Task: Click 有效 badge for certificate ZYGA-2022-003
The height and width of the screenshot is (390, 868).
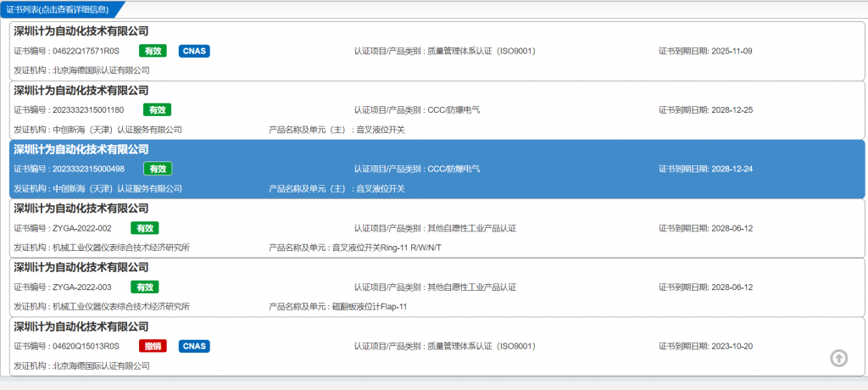Action: [145, 287]
